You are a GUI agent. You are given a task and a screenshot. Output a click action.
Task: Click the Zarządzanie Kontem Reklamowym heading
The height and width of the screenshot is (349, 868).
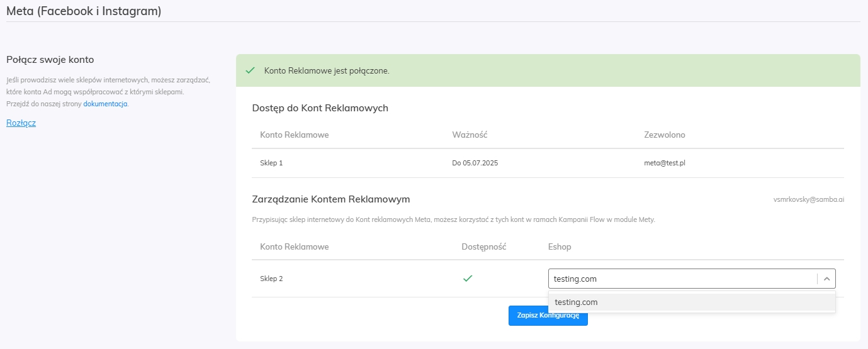(331, 199)
